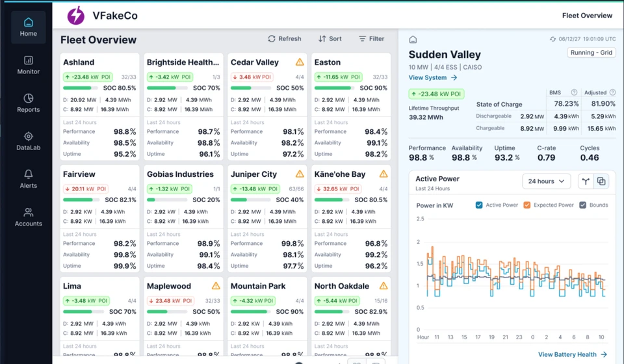Click the Filter button label

point(376,38)
